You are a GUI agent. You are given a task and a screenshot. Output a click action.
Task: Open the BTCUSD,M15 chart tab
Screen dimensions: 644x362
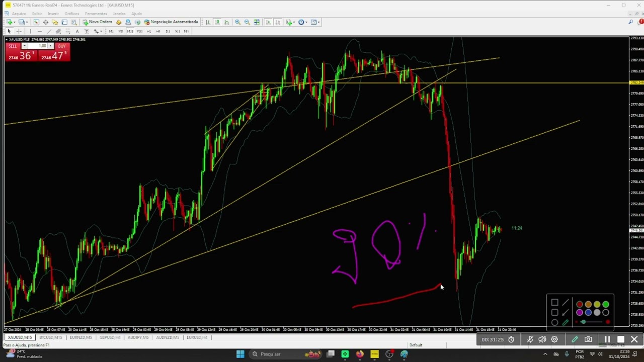tap(51, 337)
